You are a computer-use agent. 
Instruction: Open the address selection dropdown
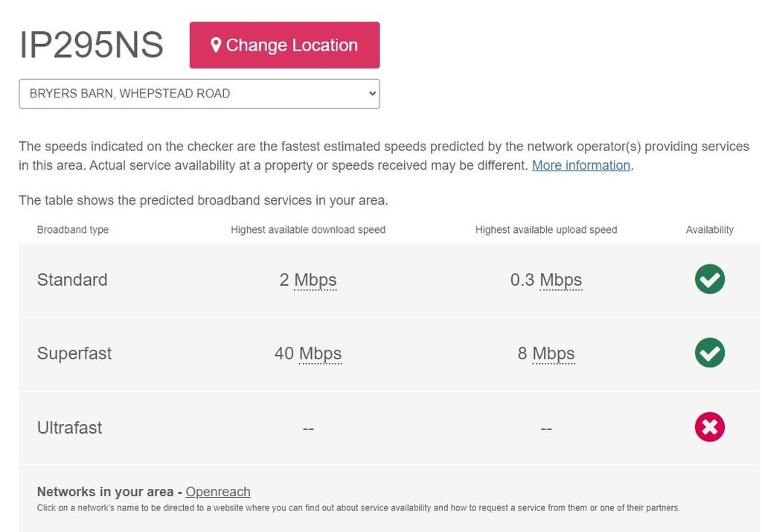(199, 93)
